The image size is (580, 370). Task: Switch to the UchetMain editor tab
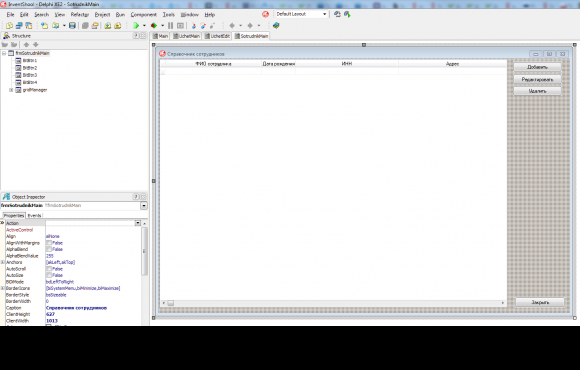click(187, 36)
